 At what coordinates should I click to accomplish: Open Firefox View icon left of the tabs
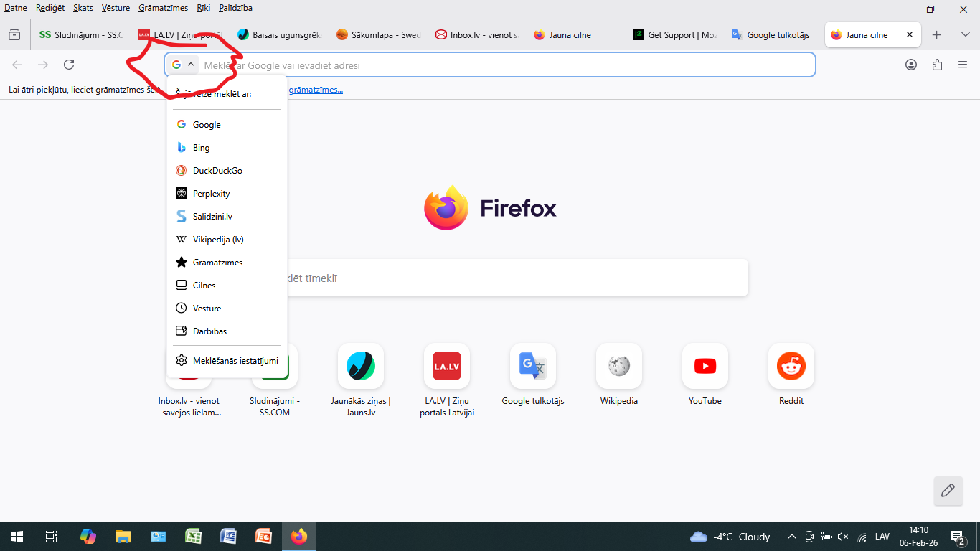pyautogui.click(x=14, y=34)
